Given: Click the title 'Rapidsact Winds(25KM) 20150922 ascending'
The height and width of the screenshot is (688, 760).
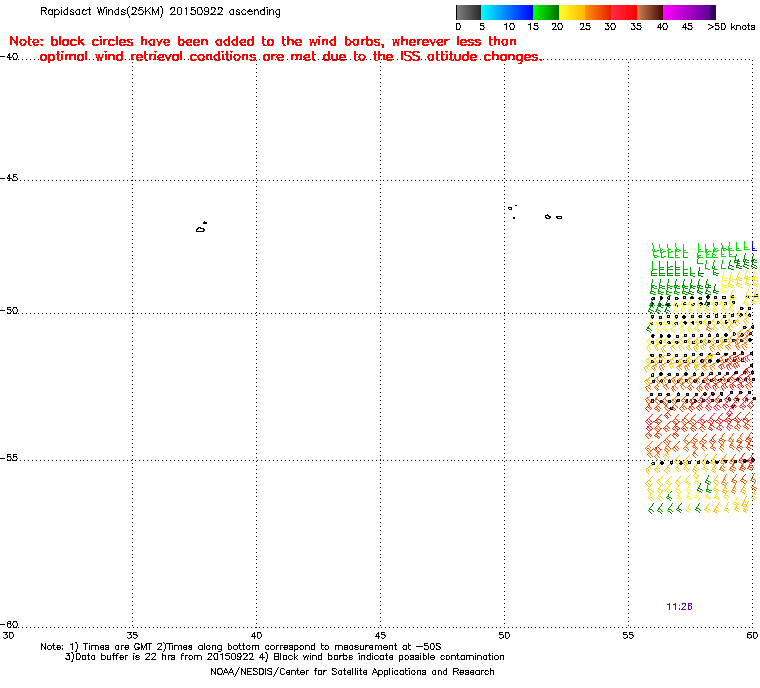Looking at the screenshot, I should click(160, 11).
